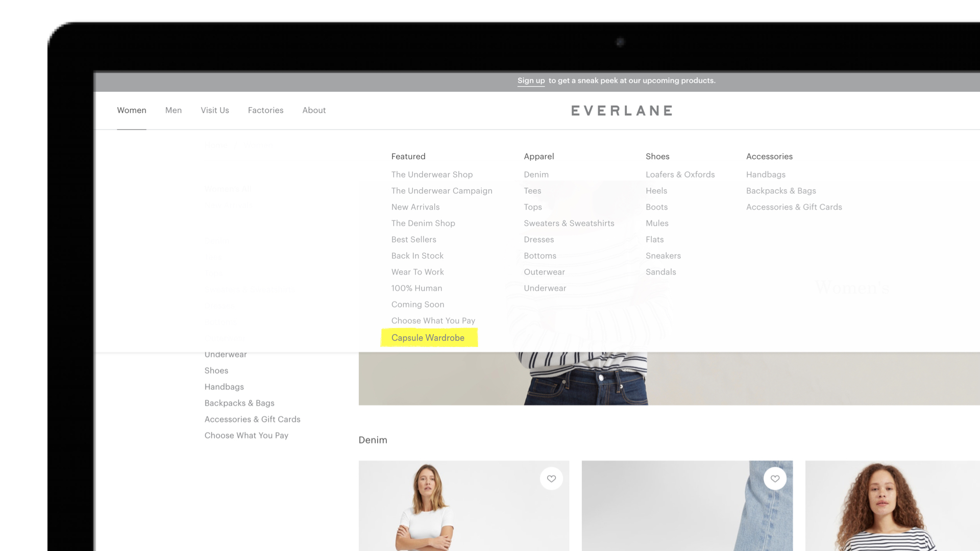Open Accessories & Gift Cards in the mega menu
Image resolution: width=980 pixels, height=551 pixels.
pos(794,207)
